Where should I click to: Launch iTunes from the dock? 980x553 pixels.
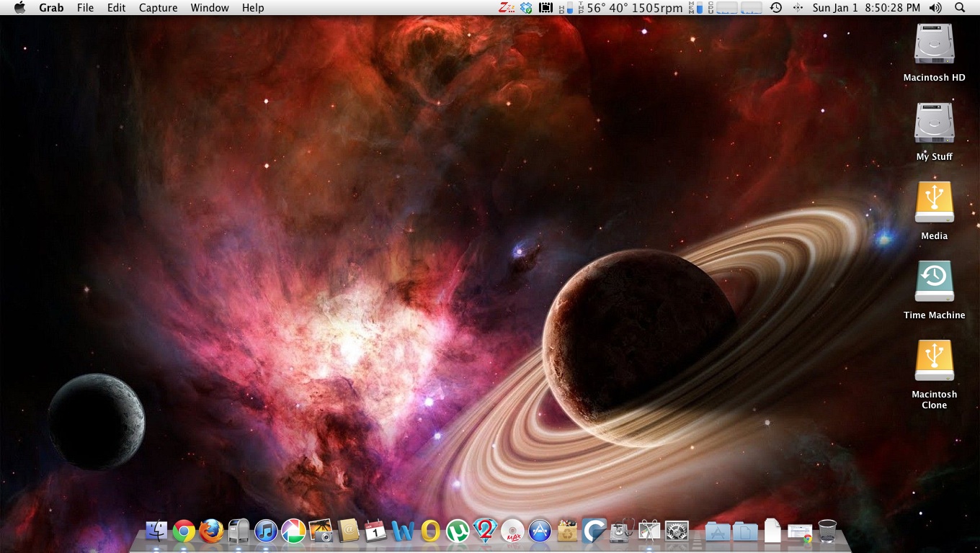point(266,531)
